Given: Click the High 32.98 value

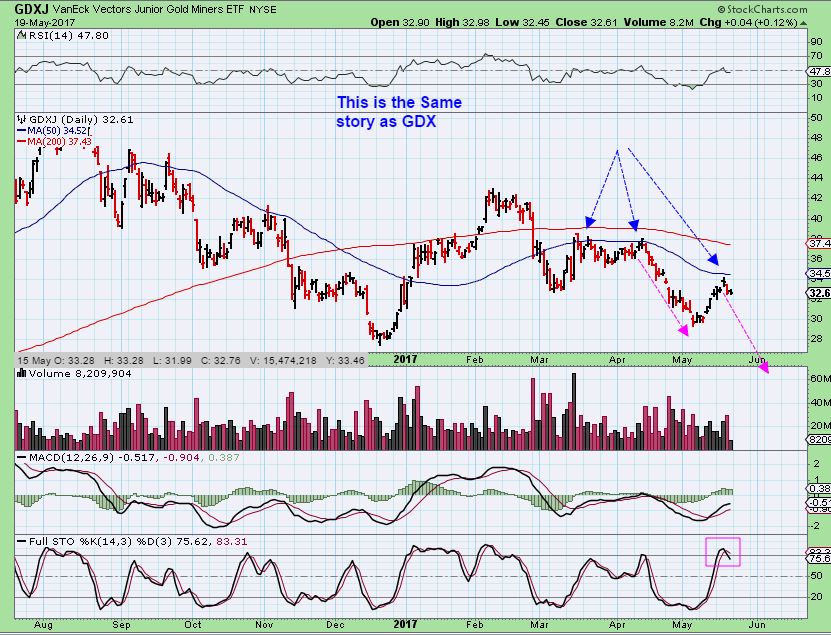Looking at the screenshot, I should coord(462,22).
